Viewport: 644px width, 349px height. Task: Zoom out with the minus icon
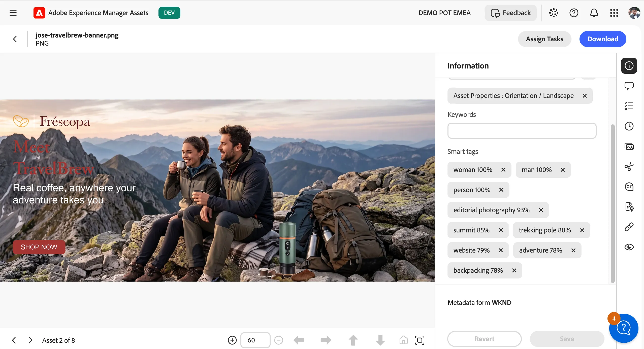pyautogui.click(x=279, y=340)
